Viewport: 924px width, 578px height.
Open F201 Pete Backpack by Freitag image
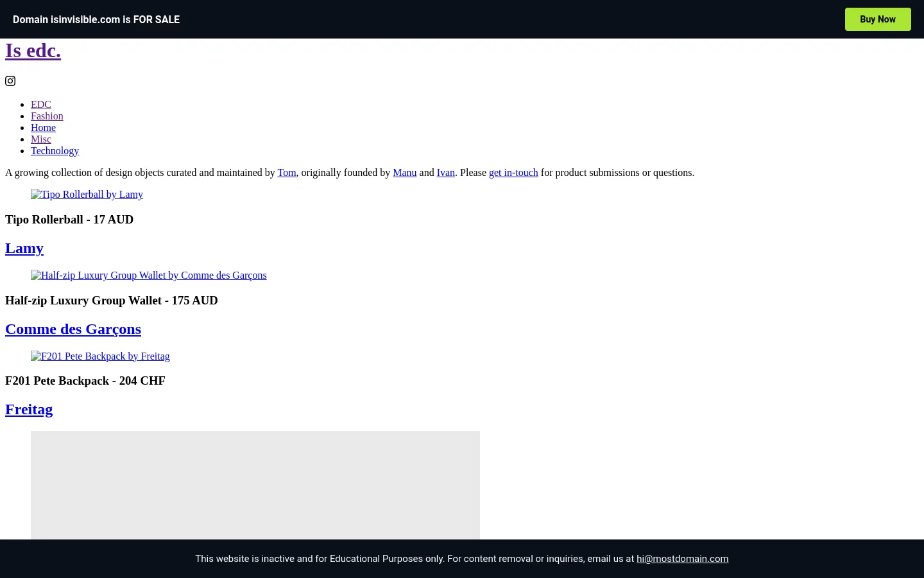click(100, 356)
